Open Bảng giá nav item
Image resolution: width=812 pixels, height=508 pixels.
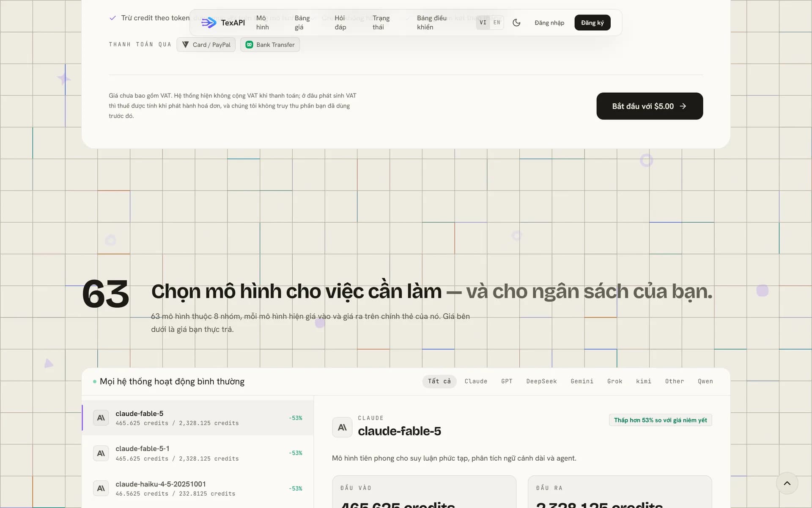coord(302,22)
